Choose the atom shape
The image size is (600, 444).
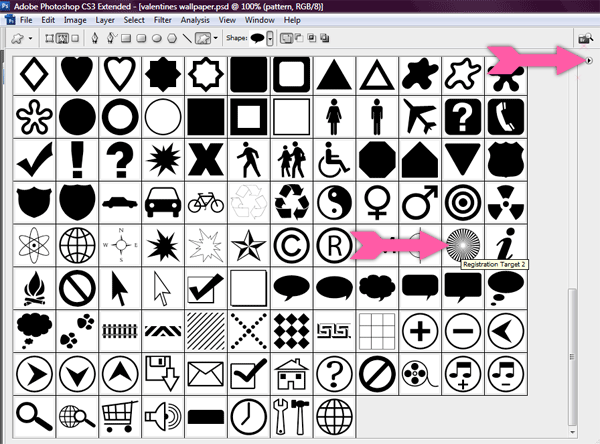(x=34, y=245)
